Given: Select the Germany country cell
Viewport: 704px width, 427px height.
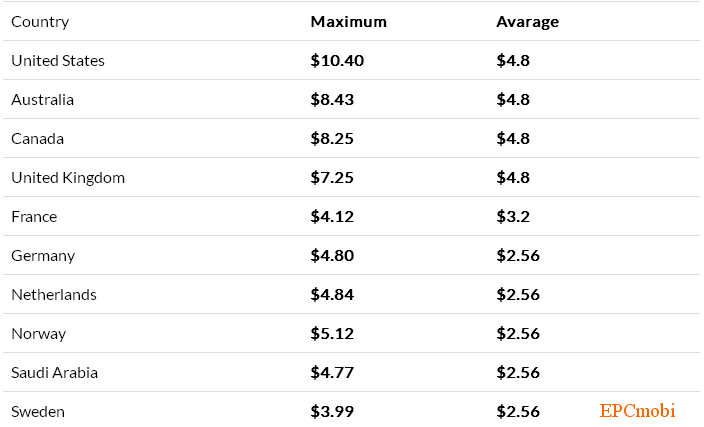Looking at the screenshot, I should [43, 256].
